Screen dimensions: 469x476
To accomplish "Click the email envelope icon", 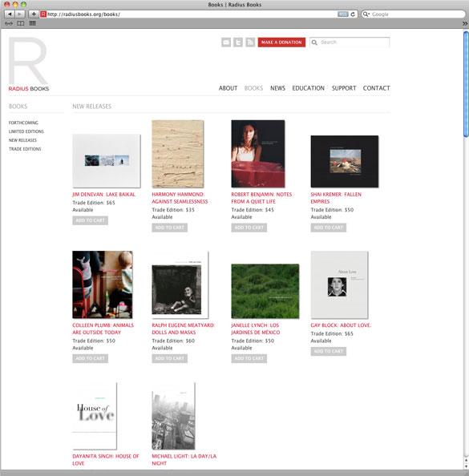I will pyautogui.click(x=226, y=42).
